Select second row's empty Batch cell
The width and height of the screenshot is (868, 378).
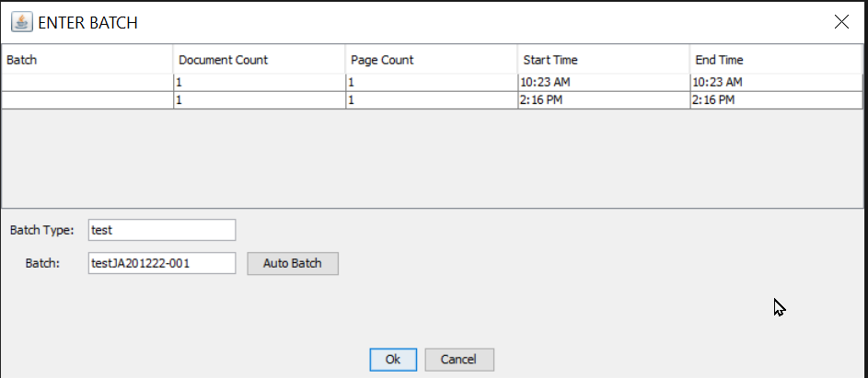[x=87, y=100]
